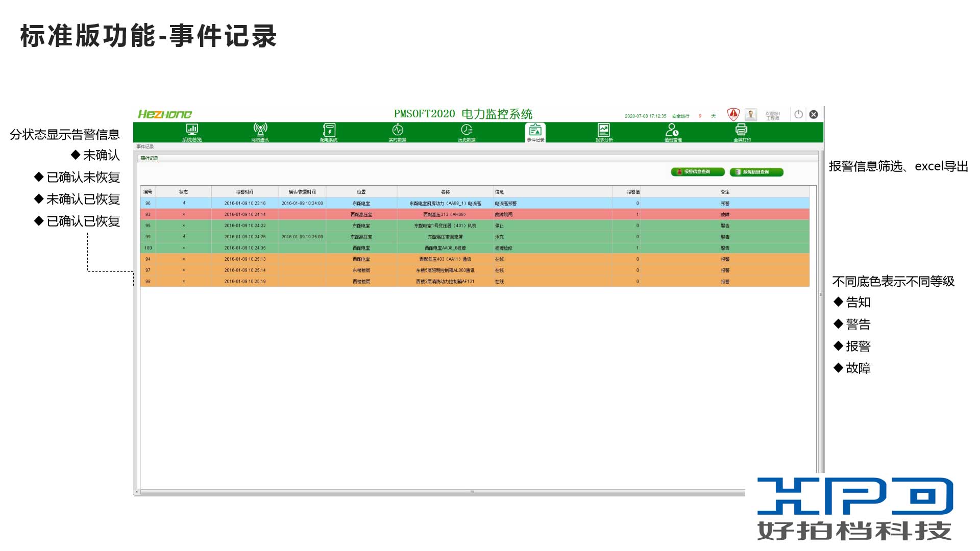Sort by the 报警时间 column header
Image resolution: width=980 pixels, height=551 pixels.
pyautogui.click(x=244, y=192)
